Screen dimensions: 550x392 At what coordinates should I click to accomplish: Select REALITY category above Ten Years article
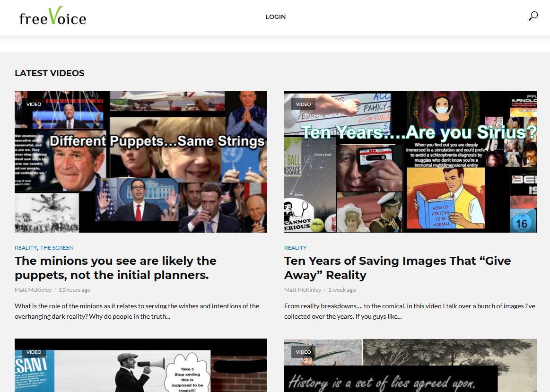295,248
